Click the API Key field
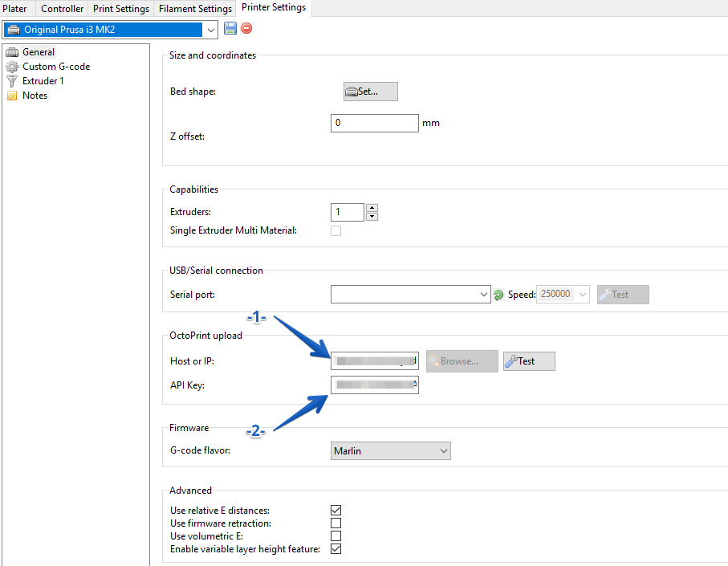 point(374,385)
